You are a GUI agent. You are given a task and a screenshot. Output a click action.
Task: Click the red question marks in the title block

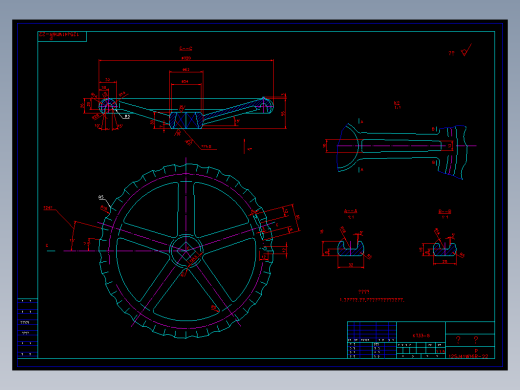(467, 340)
